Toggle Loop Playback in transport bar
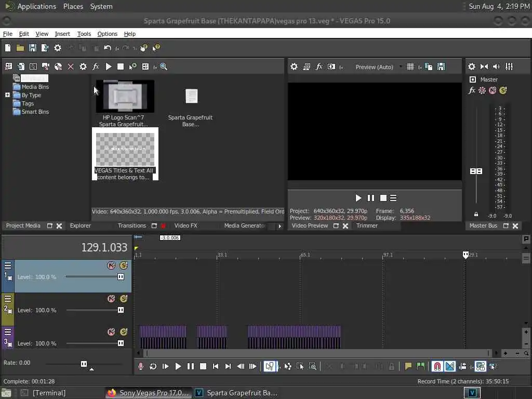Image resolution: width=532 pixels, height=399 pixels. (x=153, y=366)
